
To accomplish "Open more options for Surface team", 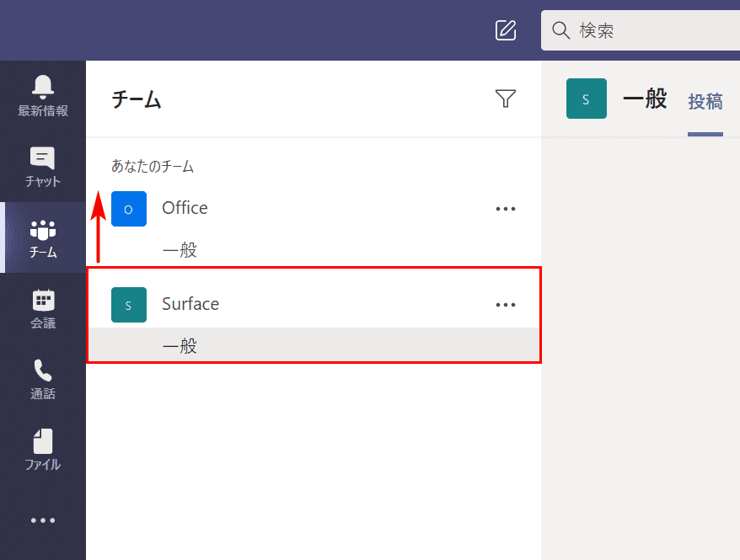I will point(506,305).
